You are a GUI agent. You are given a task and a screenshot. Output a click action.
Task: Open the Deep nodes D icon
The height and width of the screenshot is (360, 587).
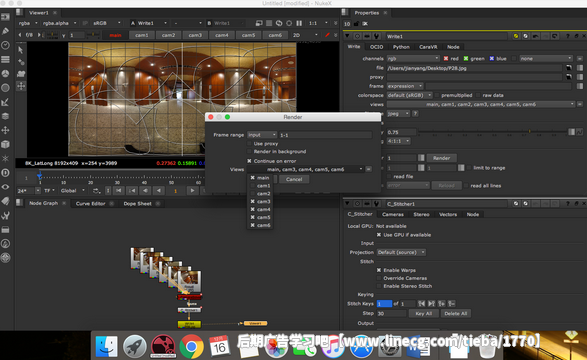point(5,173)
